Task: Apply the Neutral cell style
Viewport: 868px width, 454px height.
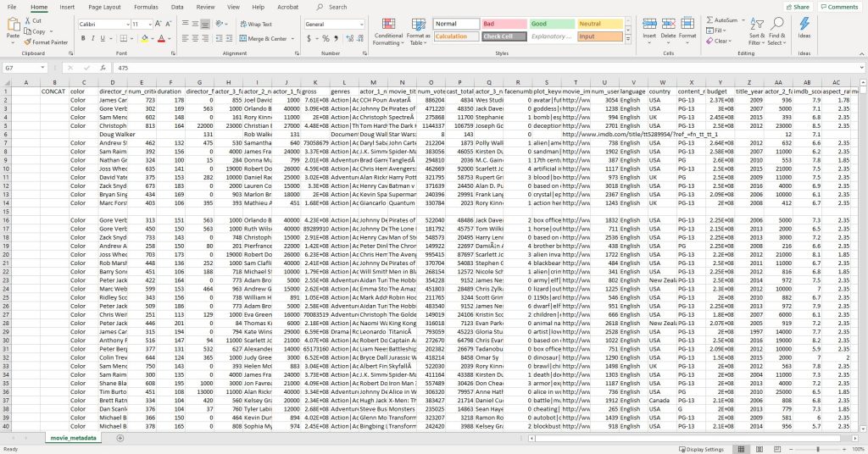Action: coord(600,24)
